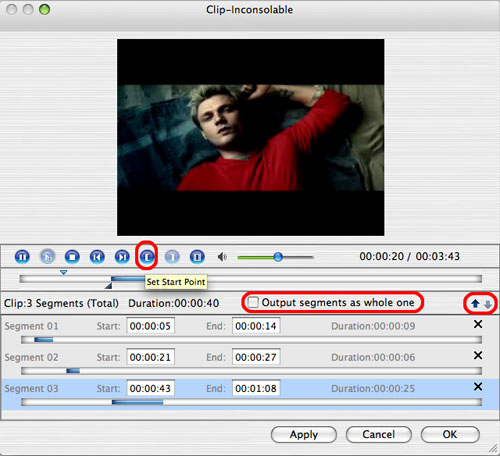This screenshot has height=456, width=500.
Task: Jump to previous frame button
Action: pos(97,257)
